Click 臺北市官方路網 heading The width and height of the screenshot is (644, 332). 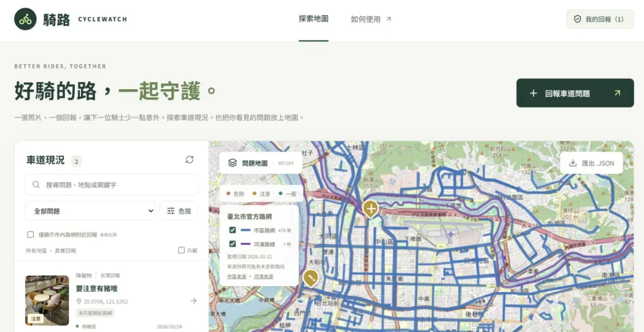click(x=250, y=216)
